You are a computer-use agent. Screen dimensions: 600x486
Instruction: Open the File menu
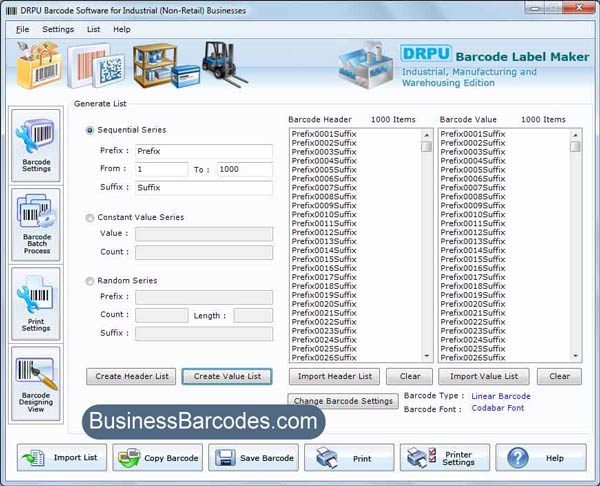click(23, 29)
